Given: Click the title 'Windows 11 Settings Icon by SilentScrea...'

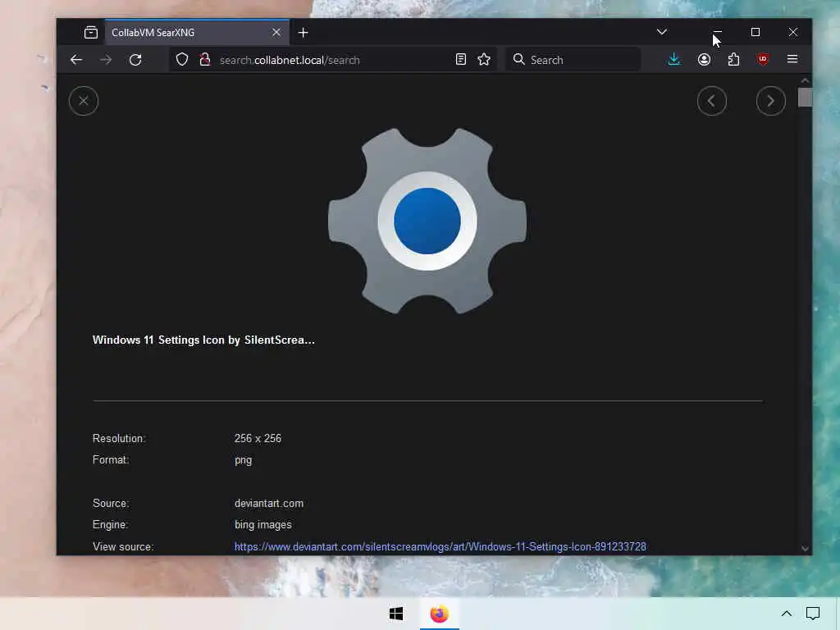Looking at the screenshot, I should coord(203,340).
